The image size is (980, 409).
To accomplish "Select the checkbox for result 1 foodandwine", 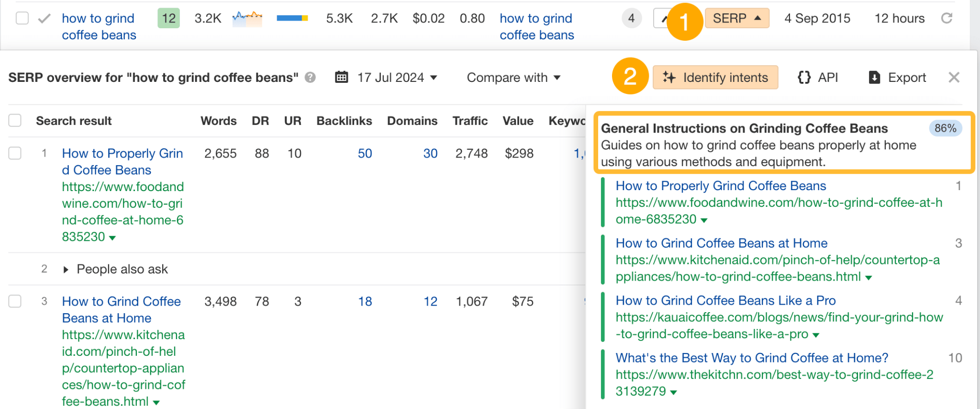I will coord(15,153).
